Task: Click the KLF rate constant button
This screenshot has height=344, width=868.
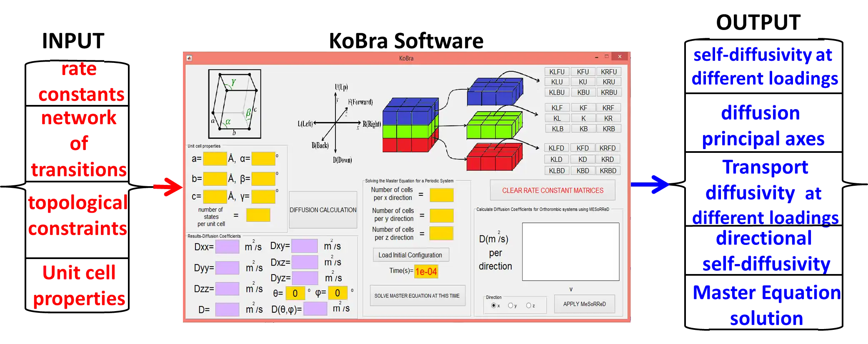Action: click(x=557, y=108)
